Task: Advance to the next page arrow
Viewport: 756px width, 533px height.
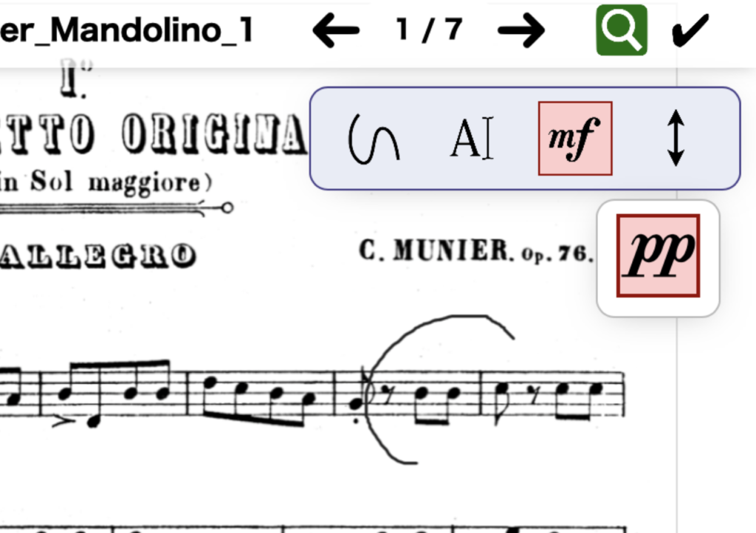Action: click(x=521, y=31)
